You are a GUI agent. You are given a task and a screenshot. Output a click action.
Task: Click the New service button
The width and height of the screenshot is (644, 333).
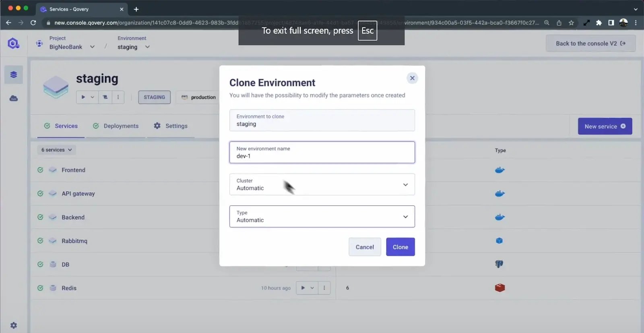click(605, 126)
